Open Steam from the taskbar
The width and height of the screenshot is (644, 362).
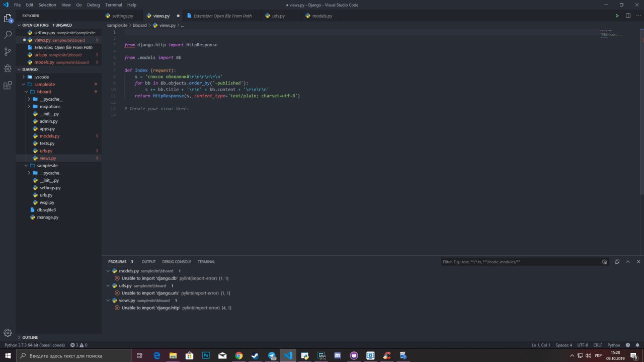coord(255,355)
